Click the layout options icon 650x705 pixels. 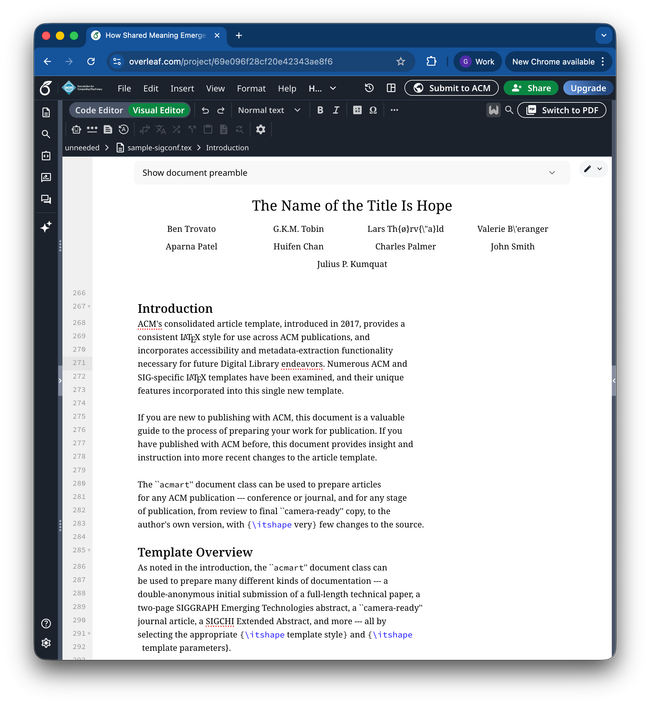[391, 88]
